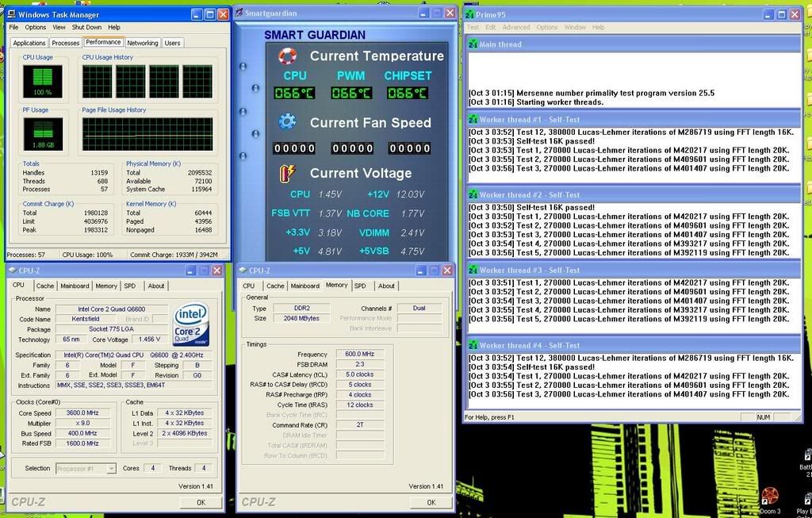This screenshot has height=518, width=812.
Task: Click the title icon of the CPU-Z memory window
Action: pyautogui.click(x=243, y=270)
